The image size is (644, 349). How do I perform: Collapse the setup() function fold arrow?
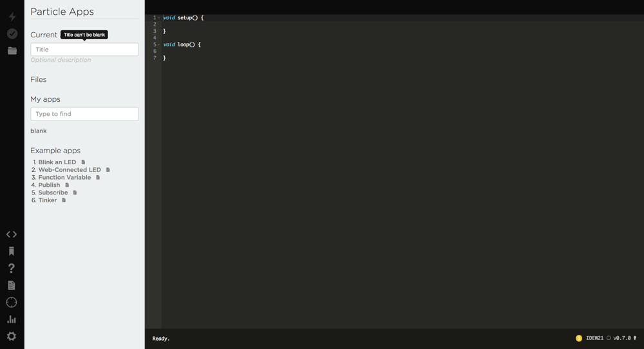pos(159,18)
